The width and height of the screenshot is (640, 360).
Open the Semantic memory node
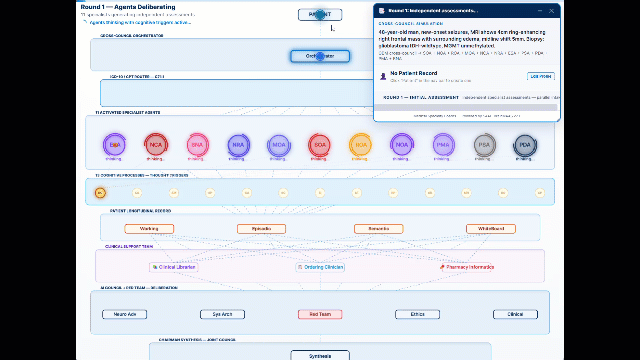379,229
